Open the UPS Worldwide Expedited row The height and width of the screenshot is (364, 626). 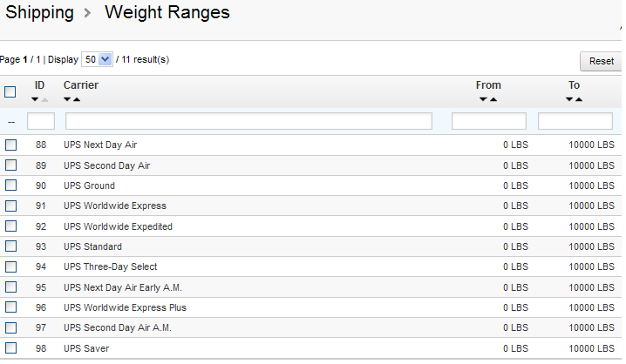[x=118, y=226]
